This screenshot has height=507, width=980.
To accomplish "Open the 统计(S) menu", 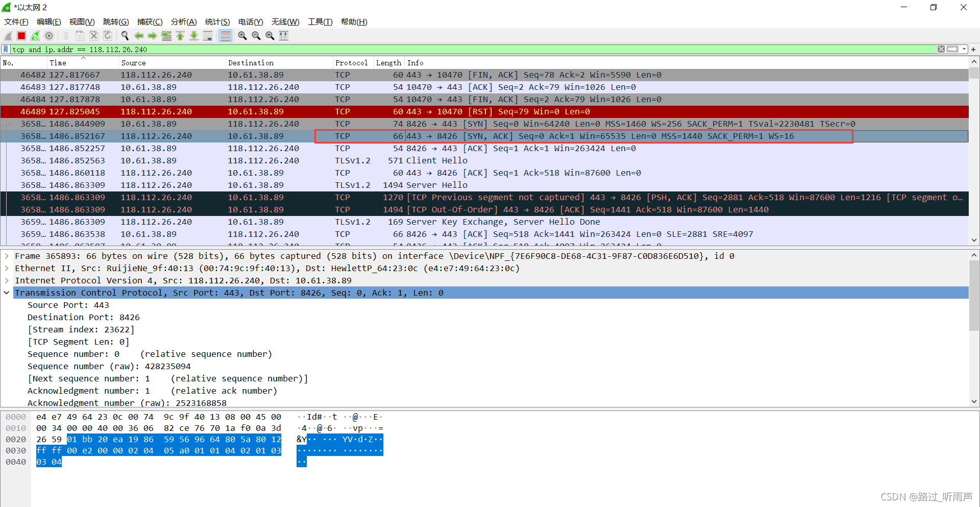I will click(217, 22).
